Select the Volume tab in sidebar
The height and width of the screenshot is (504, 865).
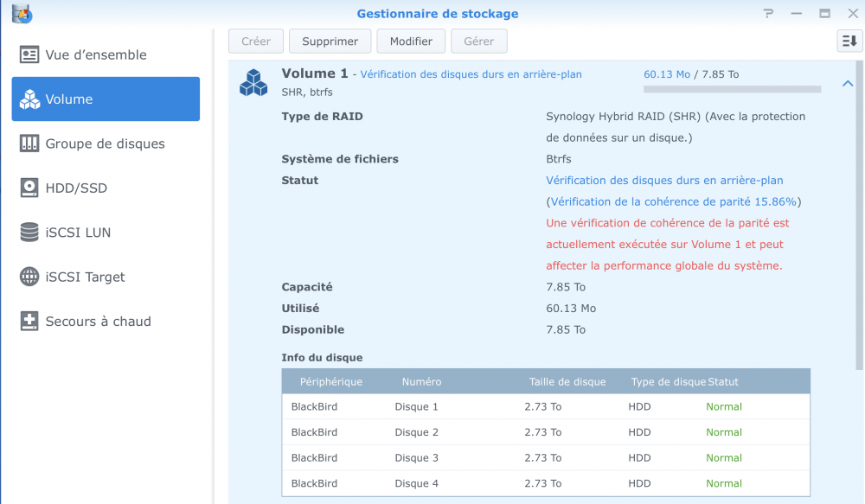[106, 99]
